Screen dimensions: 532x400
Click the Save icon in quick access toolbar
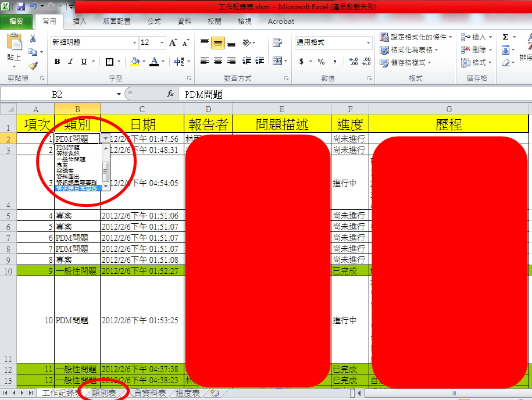pos(20,6)
